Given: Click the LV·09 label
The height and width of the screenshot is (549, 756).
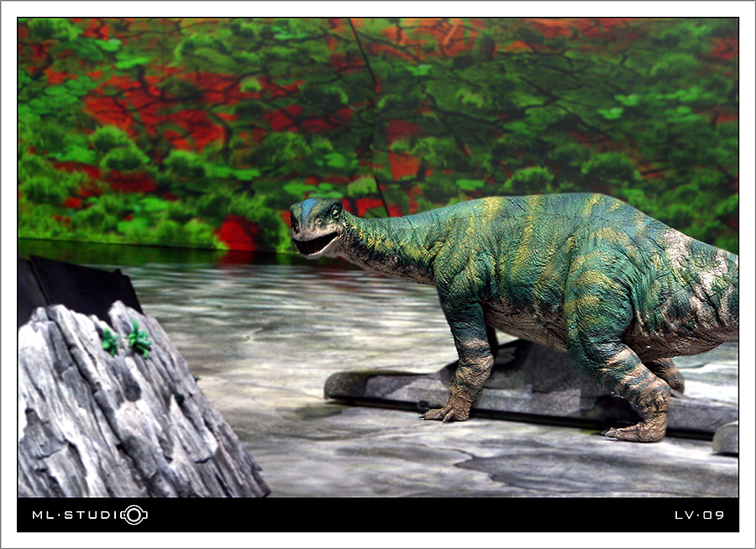Looking at the screenshot, I should [x=699, y=515].
